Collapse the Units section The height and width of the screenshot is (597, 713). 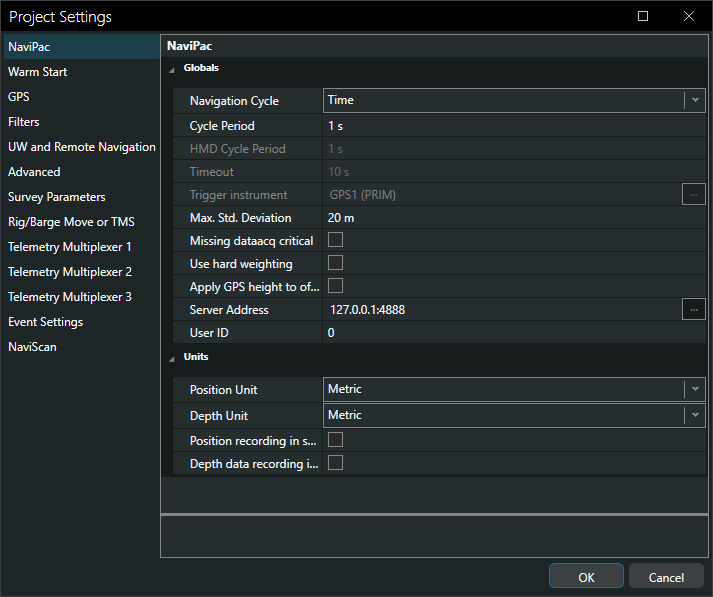pos(172,359)
